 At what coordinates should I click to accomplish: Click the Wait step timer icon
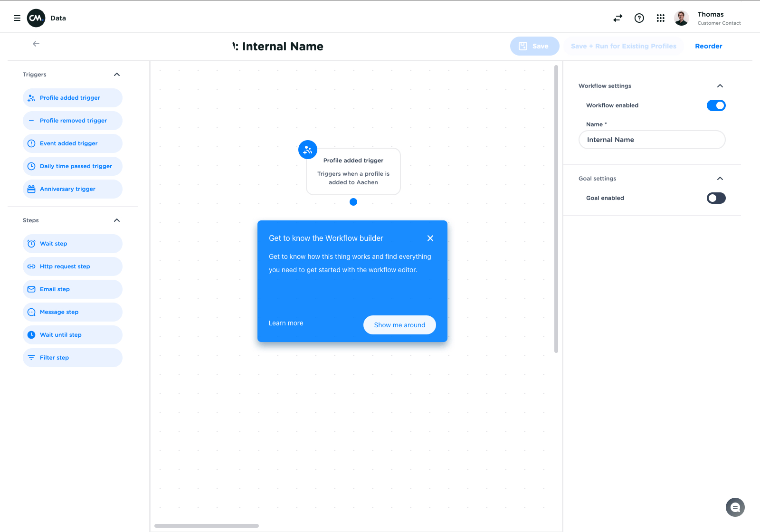(x=31, y=244)
